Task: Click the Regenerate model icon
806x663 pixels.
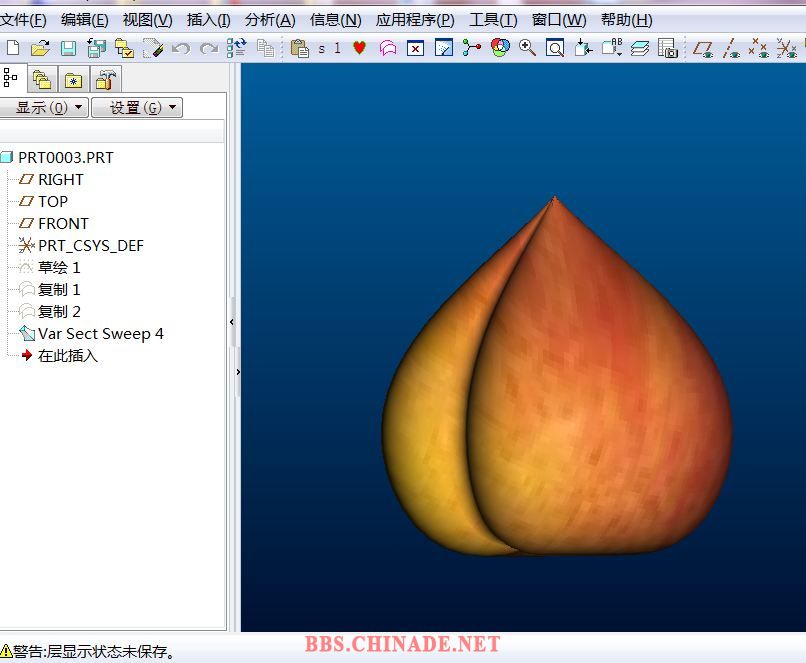Action: 236,48
